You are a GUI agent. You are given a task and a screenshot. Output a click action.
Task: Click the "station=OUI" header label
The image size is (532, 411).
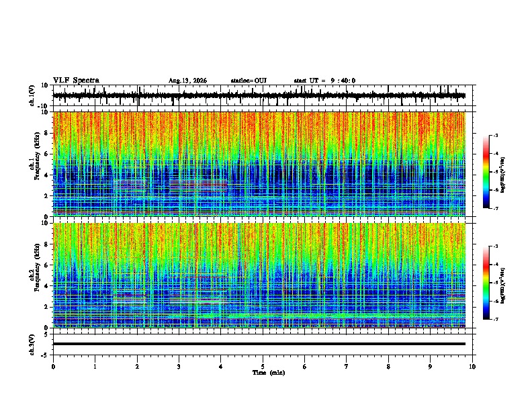[x=249, y=81]
